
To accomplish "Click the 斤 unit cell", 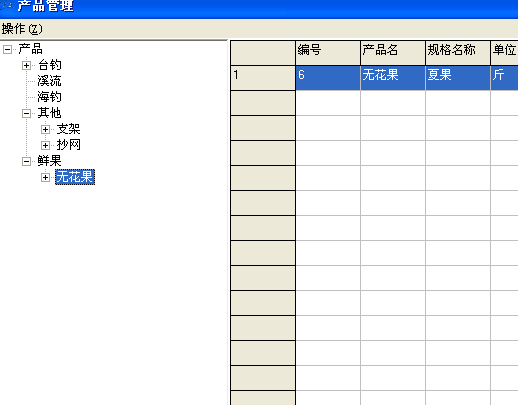I will [x=505, y=78].
